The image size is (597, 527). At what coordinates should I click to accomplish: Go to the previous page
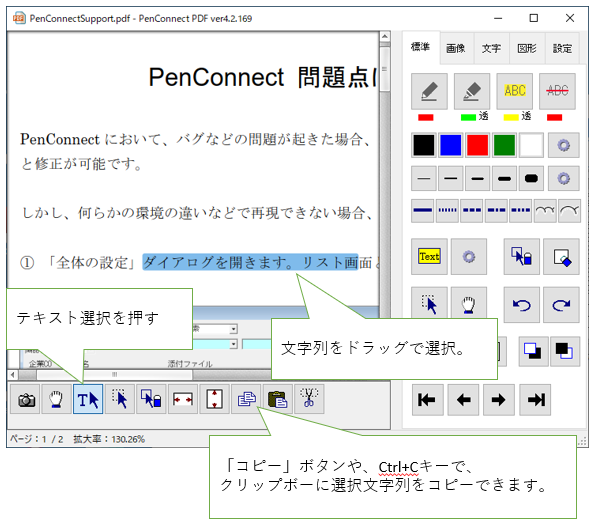coord(463,400)
